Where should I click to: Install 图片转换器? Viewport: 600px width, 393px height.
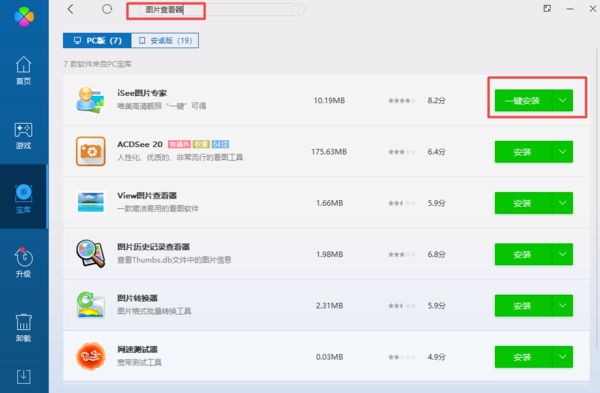523,306
